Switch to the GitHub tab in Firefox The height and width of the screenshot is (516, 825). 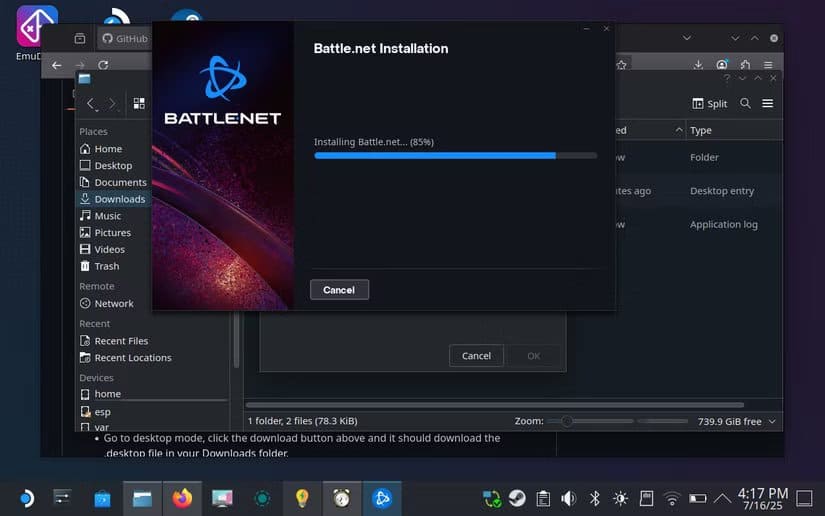[x=125, y=38]
